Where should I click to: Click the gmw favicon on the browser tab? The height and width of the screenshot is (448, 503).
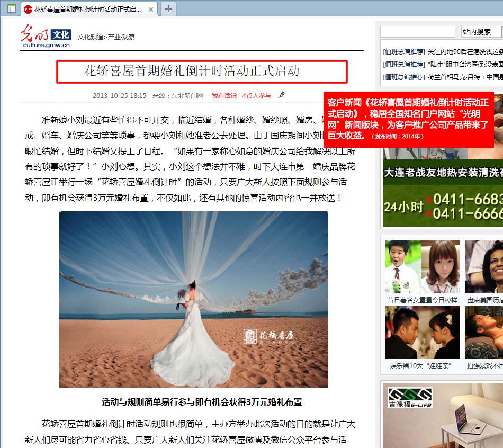28,9
